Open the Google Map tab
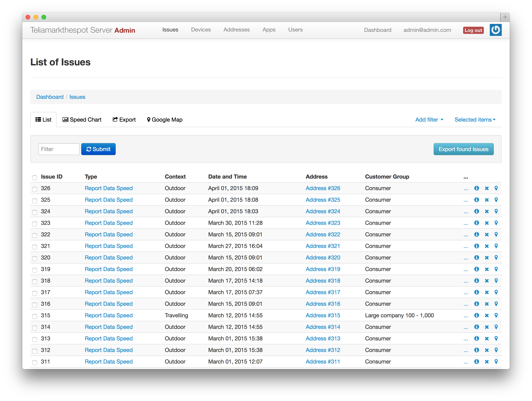 click(165, 120)
